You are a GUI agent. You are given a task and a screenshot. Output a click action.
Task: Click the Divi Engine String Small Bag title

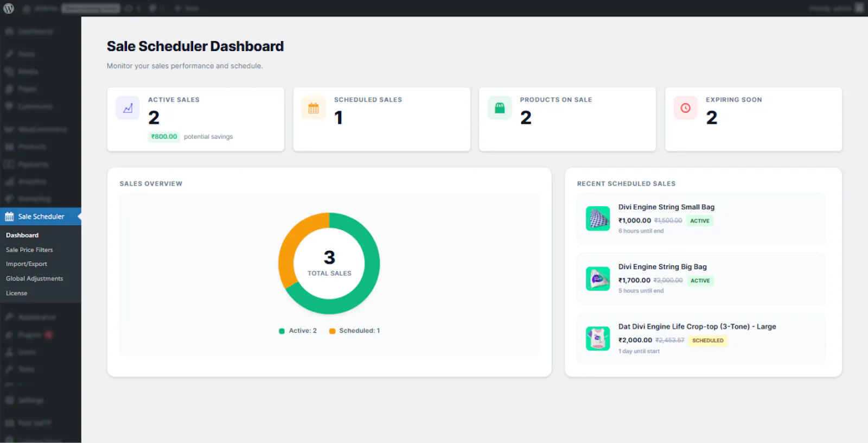coord(666,207)
